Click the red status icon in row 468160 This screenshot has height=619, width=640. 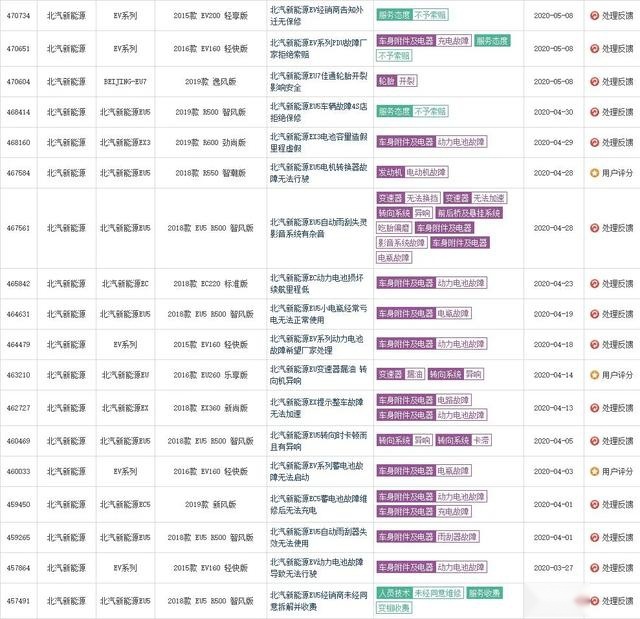(x=594, y=142)
